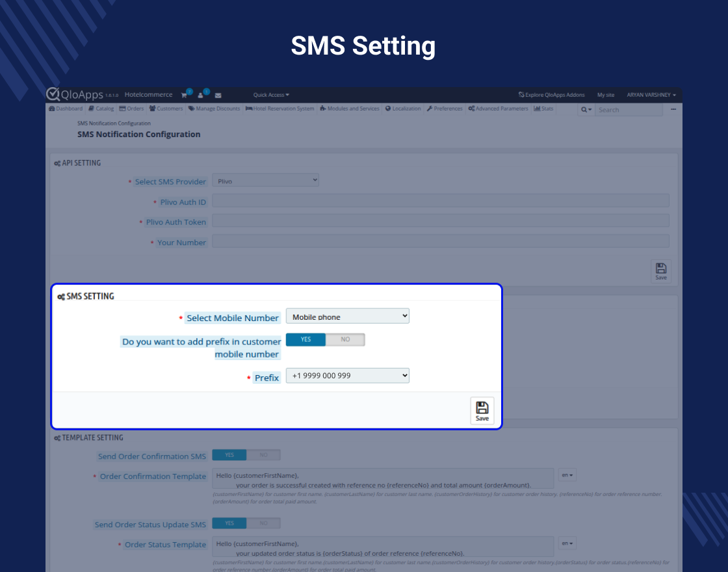
Task: Click the QloApps logo
Action: point(74,94)
